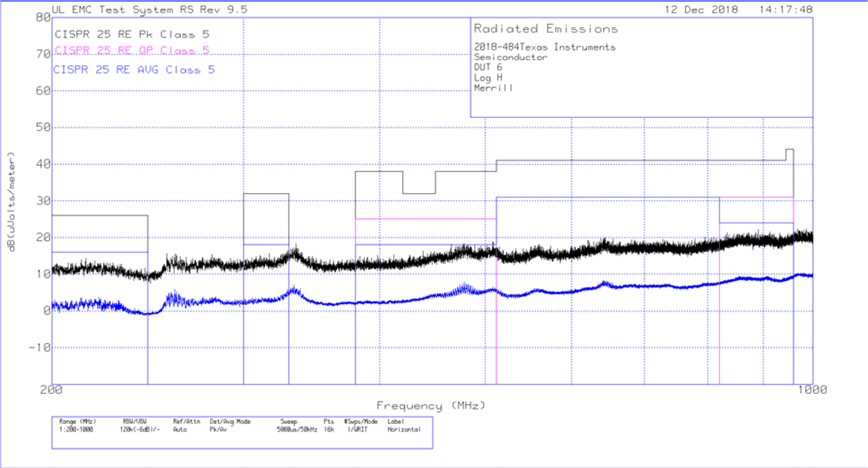This screenshot has width=868, height=468.
Task: Click the 12 Dec 2018 timestamp
Action: coord(699,10)
